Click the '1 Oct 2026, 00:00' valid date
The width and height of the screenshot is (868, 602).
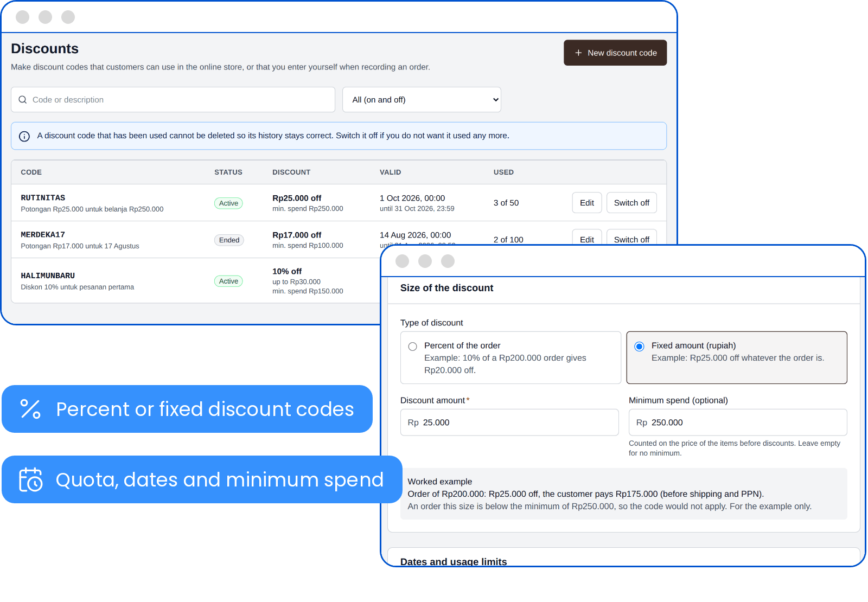coord(412,198)
